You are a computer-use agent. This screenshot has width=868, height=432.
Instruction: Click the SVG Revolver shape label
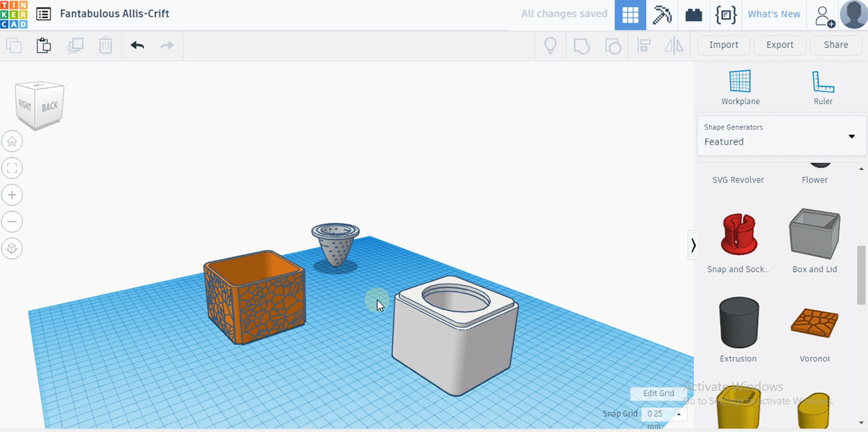(x=738, y=180)
